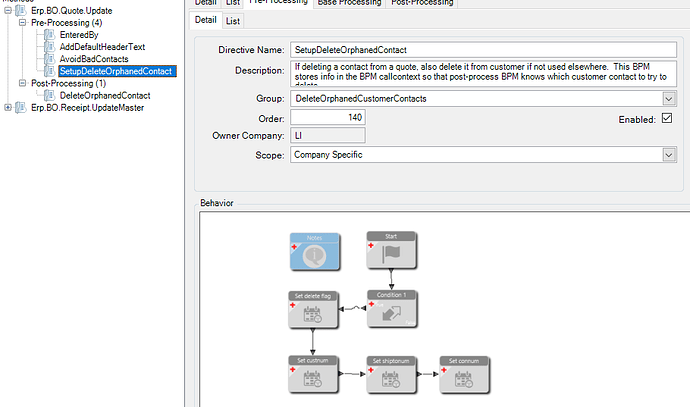Select the Set delete flag node
Screen dimensions: 690x407
tap(313, 310)
